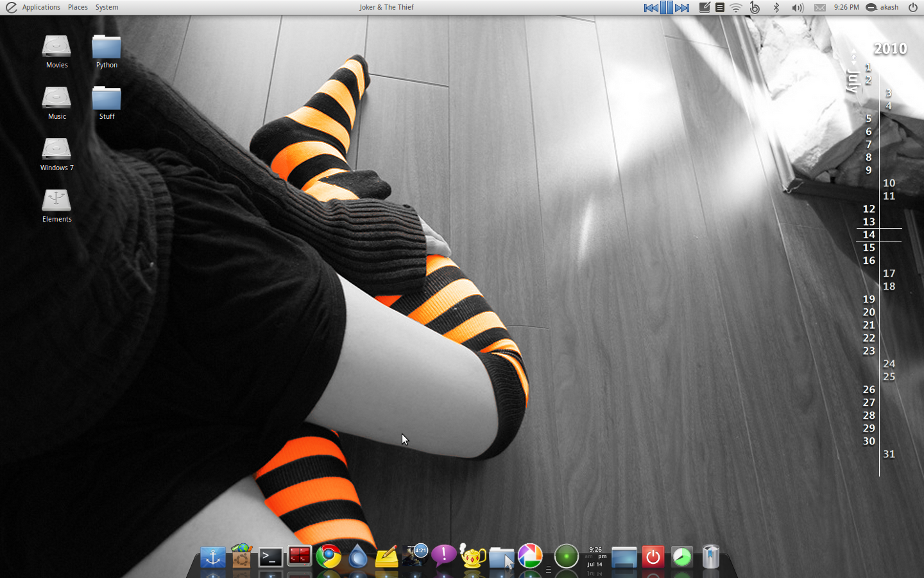924x578 pixels.
Task: Open the panel power session menu
Action: tap(913, 8)
